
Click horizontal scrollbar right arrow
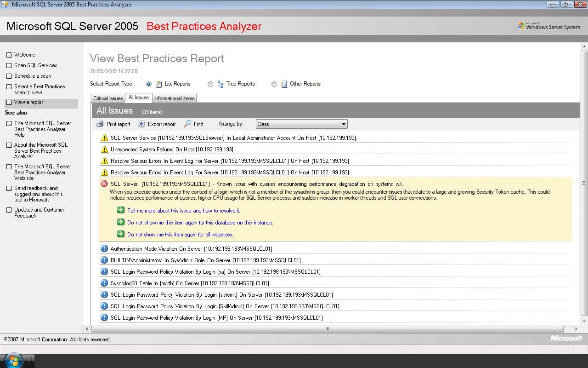tap(577, 329)
